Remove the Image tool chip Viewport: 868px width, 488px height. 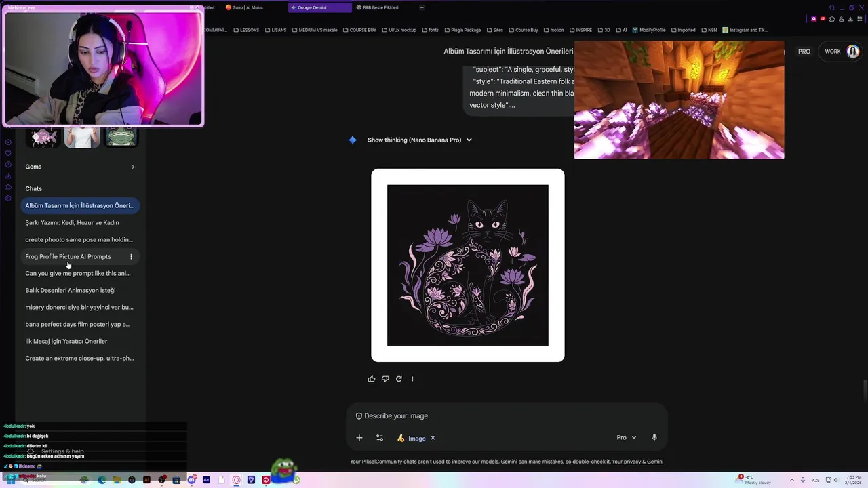coord(433,438)
